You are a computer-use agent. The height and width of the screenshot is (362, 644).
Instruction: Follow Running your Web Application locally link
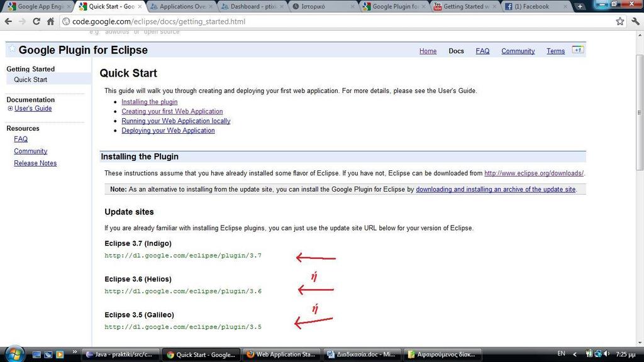pyautogui.click(x=176, y=121)
